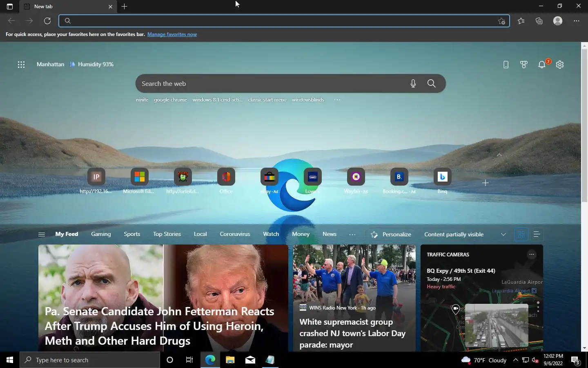
Task: Select the windowsblinds search suggestion
Action: pyautogui.click(x=308, y=100)
